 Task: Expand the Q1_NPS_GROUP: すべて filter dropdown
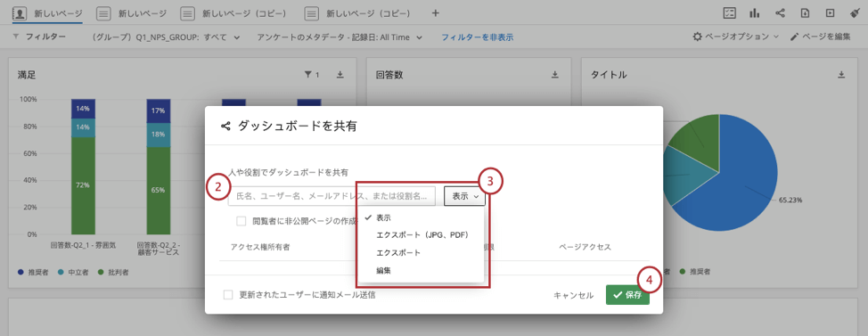click(167, 37)
